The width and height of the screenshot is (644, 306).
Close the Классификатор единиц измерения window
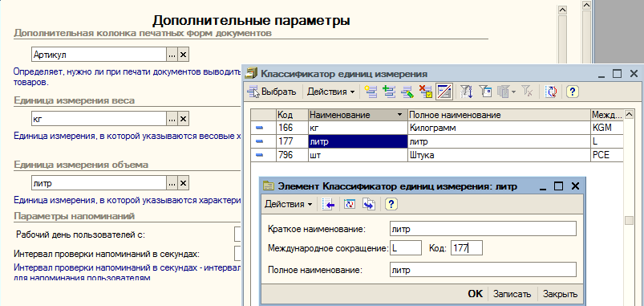[x=634, y=74]
